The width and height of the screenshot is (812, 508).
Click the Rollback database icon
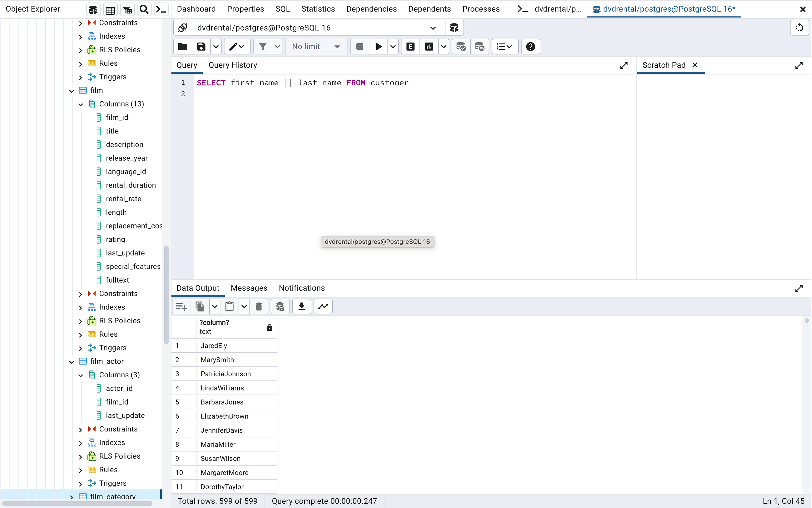pos(480,46)
